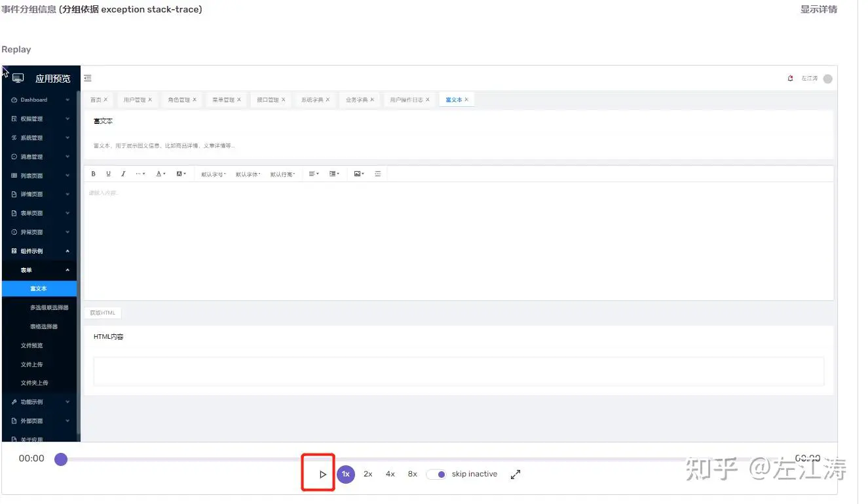Viewport: 868px width, 504px height.
Task: Enter fullscreen mode for the replay
Action: tap(516, 474)
